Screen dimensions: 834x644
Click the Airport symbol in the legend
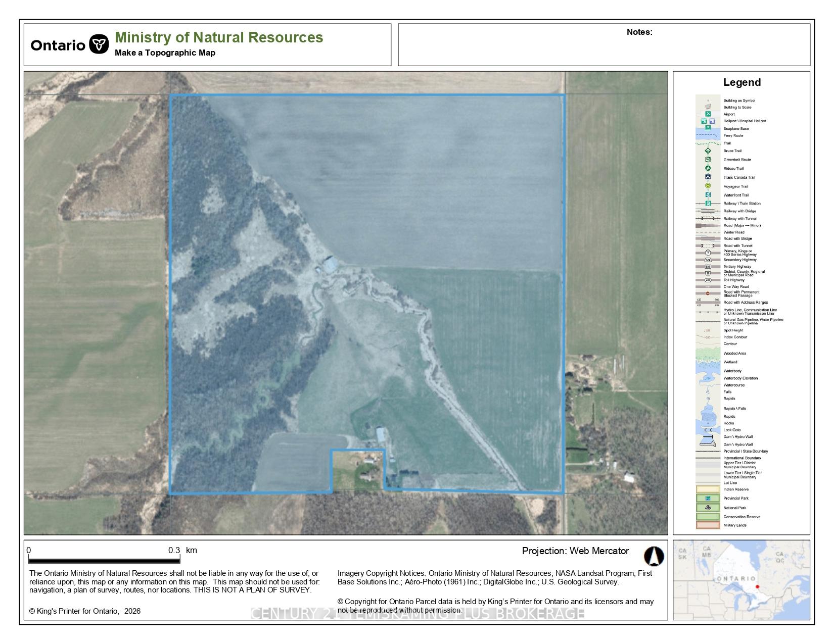(x=708, y=114)
